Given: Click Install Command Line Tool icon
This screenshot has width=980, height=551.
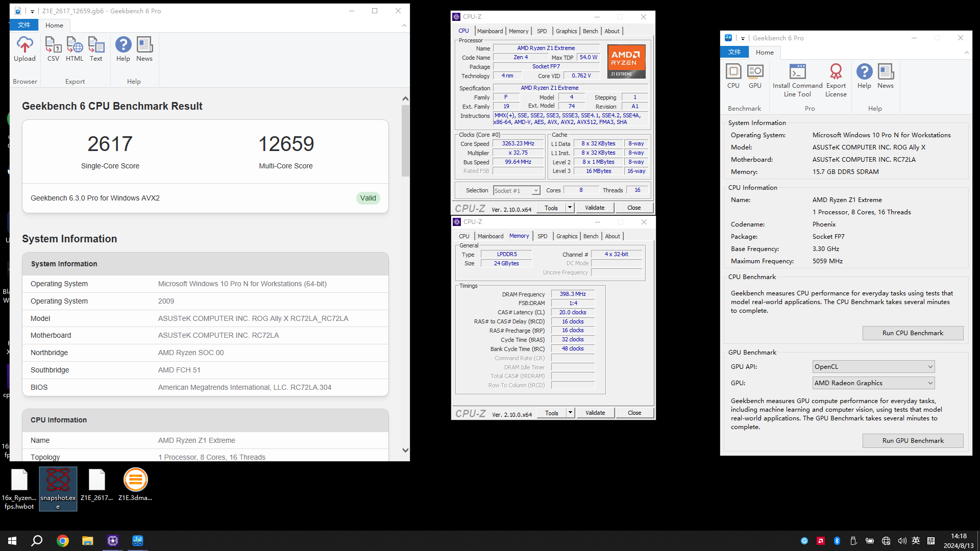Looking at the screenshot, I should coord(797,81).
